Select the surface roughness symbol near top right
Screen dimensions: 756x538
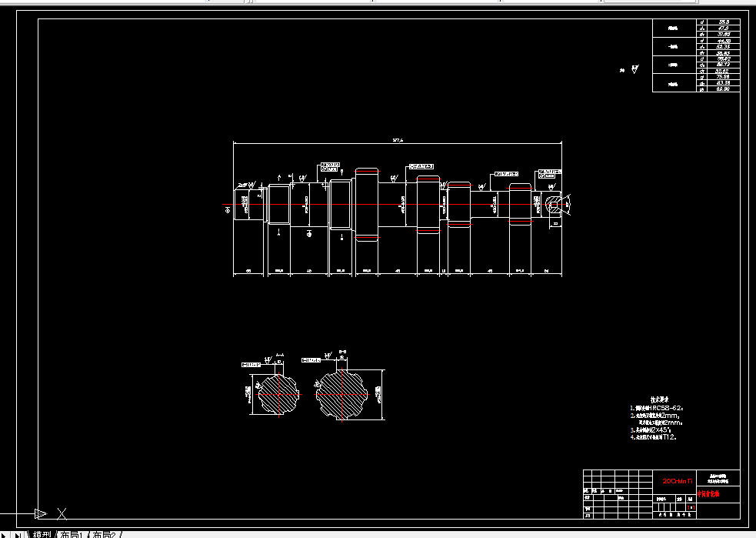pyautogui.click(x=634, y=69)
